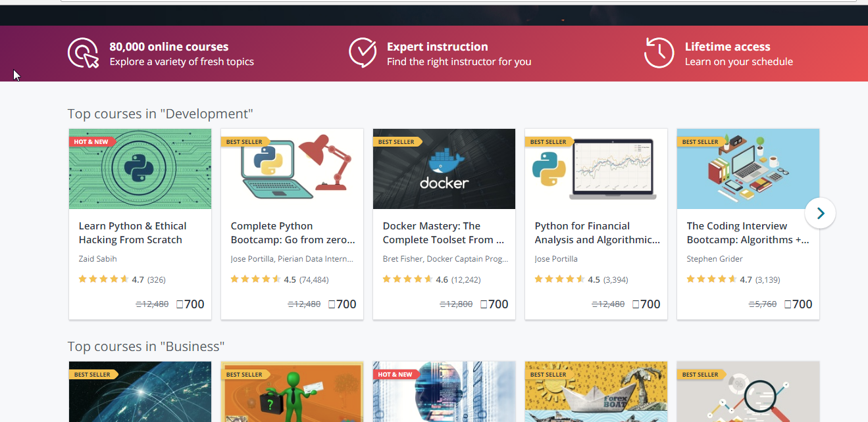Click BEST SELLER badge on globe Business card

[93, 375]
